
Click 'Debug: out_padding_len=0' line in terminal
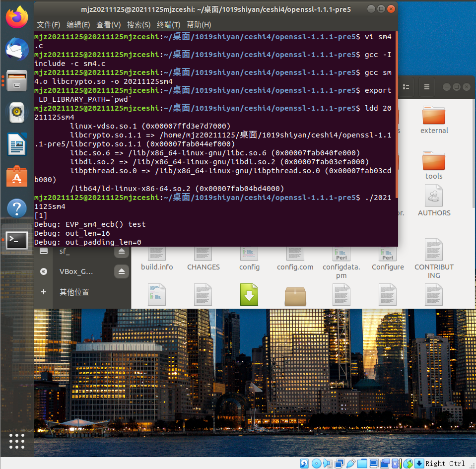[x=88, y=242]
